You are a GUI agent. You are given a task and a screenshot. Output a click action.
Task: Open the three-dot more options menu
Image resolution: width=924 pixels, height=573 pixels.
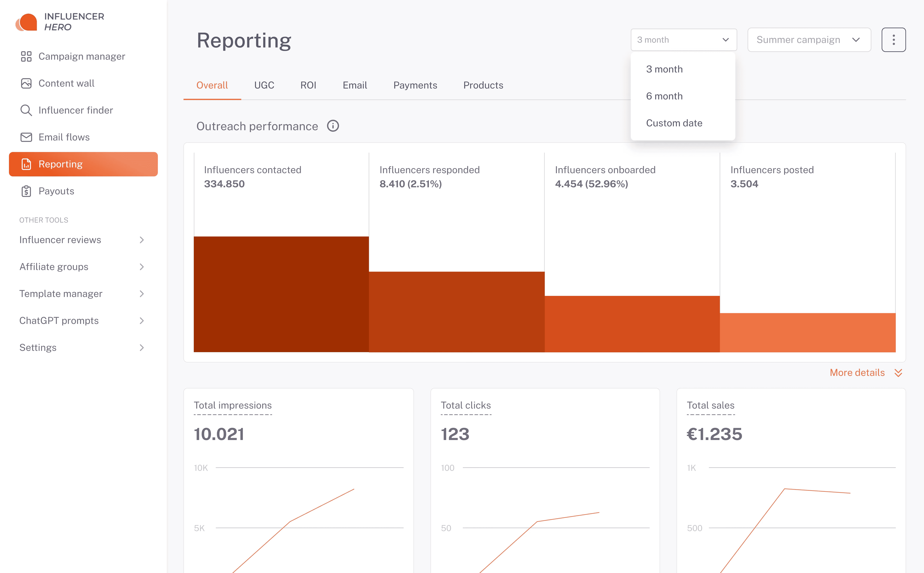[x=893, y=40]
